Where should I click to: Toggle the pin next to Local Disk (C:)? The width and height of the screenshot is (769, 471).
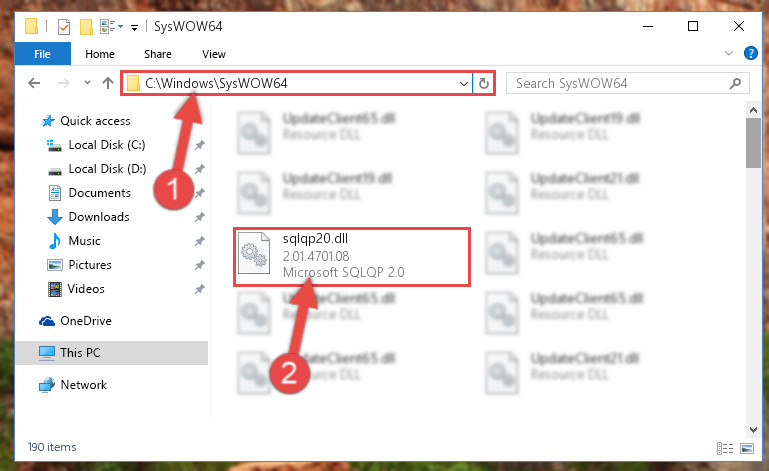200,145
